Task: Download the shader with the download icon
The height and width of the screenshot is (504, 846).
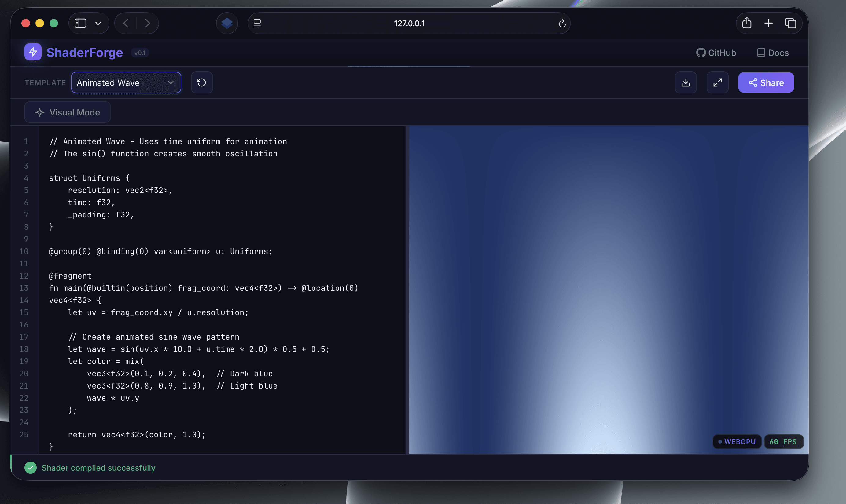Action: tap(686, 82)
